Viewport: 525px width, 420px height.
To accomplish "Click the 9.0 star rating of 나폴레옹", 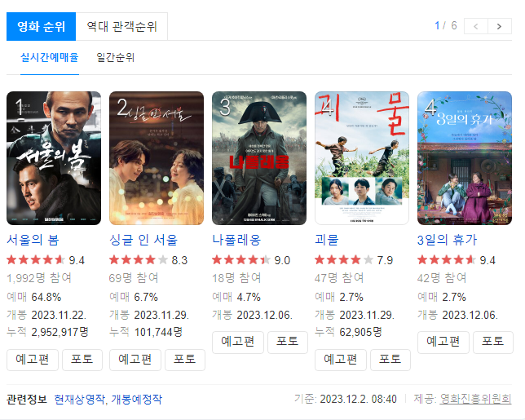I will 251,260.
